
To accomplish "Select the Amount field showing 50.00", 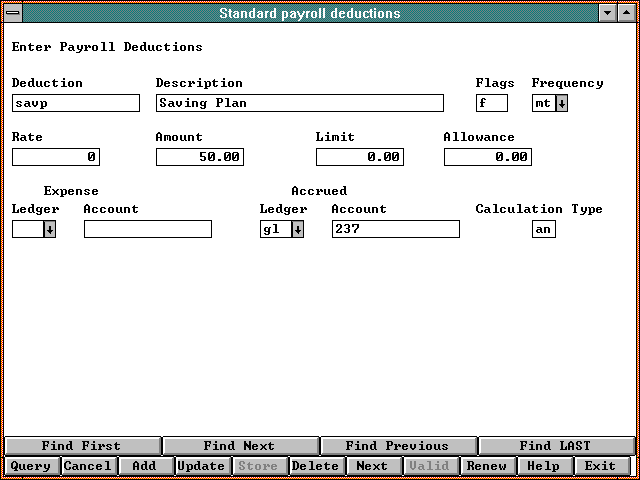I will tap(200, 157).
